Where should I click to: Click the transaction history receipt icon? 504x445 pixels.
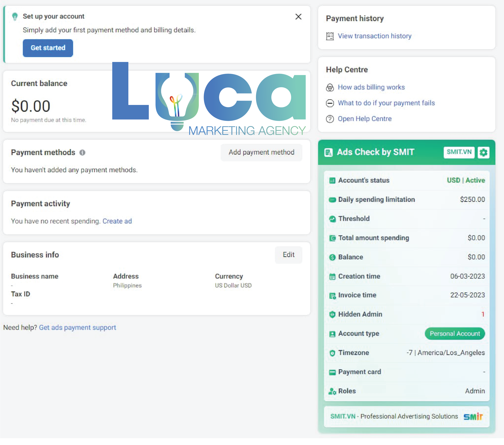coord(330,36)
